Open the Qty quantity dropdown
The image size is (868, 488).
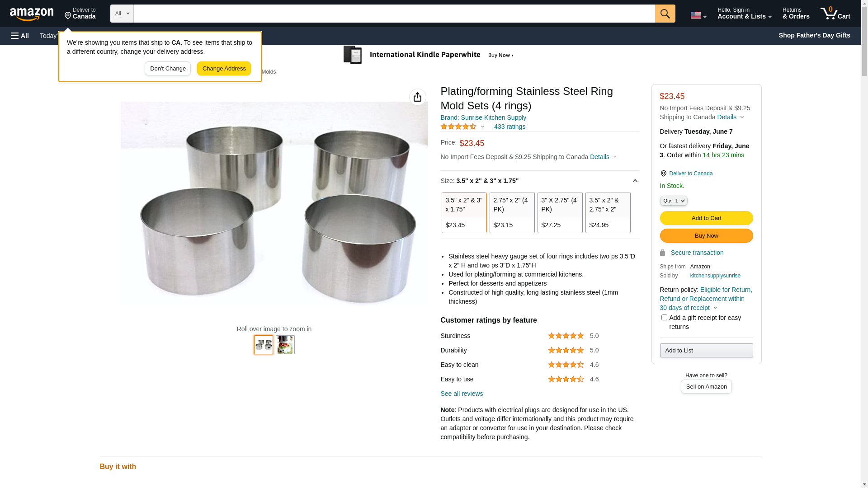[x=674, y=201]
